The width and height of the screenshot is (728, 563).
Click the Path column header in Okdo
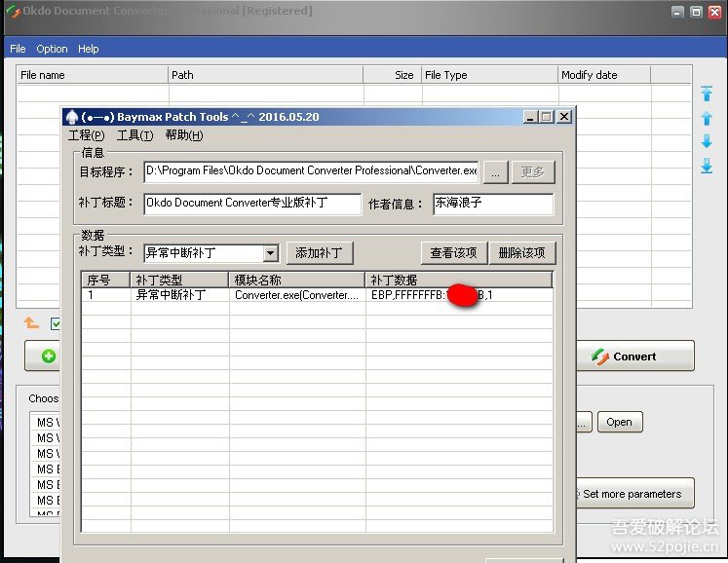266,75
